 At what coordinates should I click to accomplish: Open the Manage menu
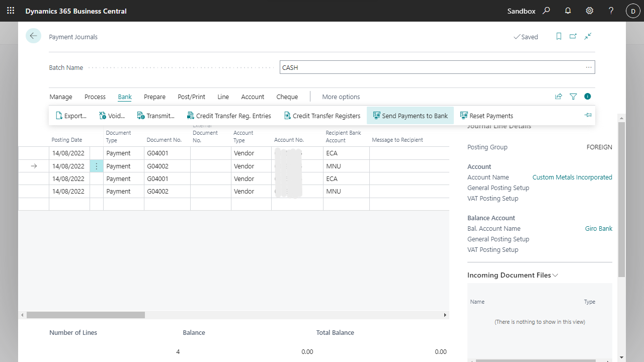[61, 97]
